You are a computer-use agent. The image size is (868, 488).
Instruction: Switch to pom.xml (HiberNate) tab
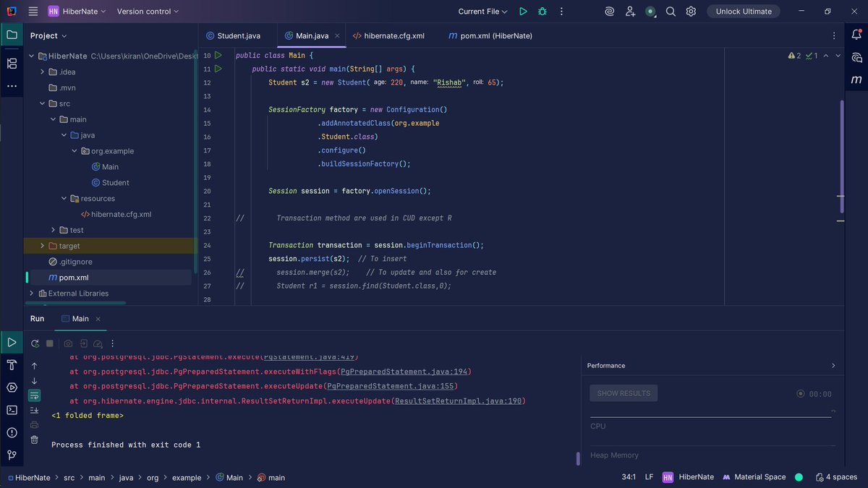(x=490, y=35)
